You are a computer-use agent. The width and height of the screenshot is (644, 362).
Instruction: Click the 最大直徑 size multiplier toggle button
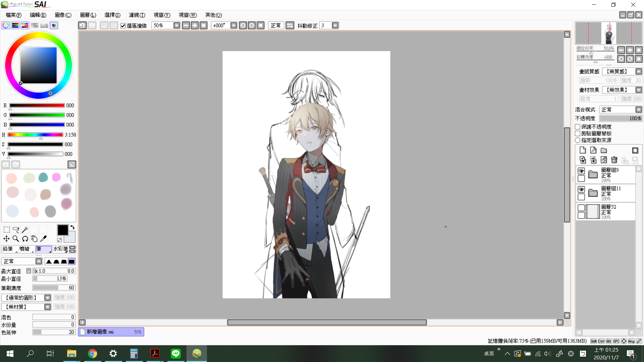(x=29, y=271)
